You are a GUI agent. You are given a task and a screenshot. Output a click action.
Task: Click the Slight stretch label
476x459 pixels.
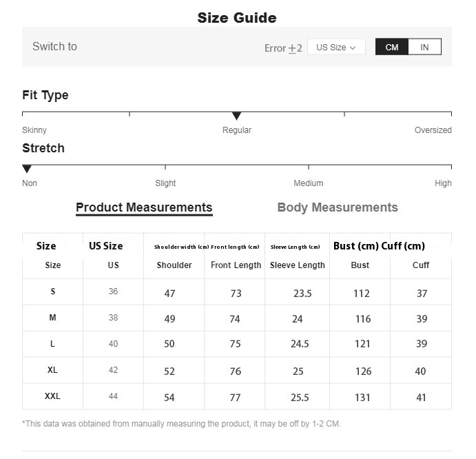coord(165,183)
